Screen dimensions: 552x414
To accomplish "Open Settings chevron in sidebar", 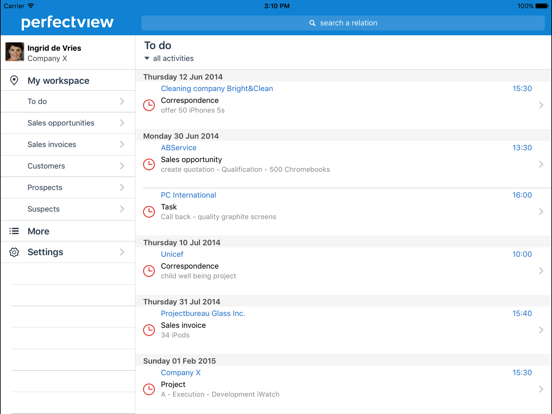I will click(x=122, y=252).
